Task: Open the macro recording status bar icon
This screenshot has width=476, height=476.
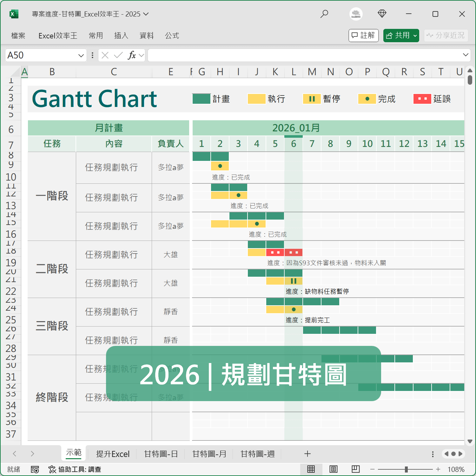Action: click(x=35, y=469)
